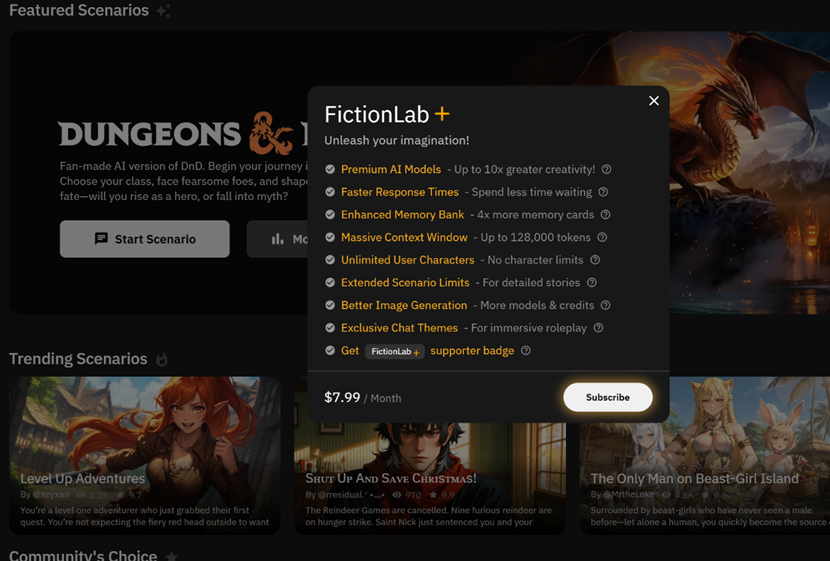
Task: Click the Massive Context Window feature label
Action: click(x=404, y=237)
